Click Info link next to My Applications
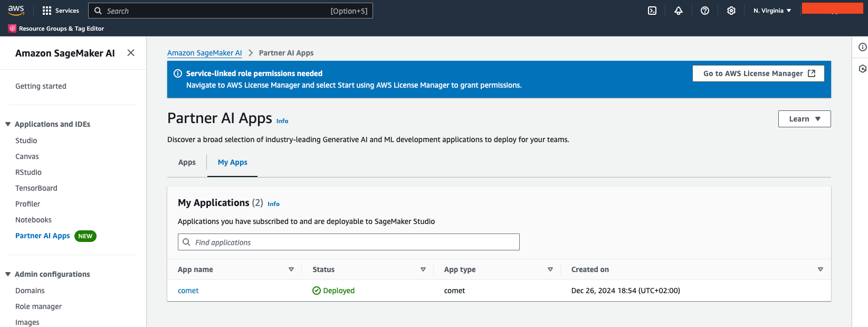 273,204
